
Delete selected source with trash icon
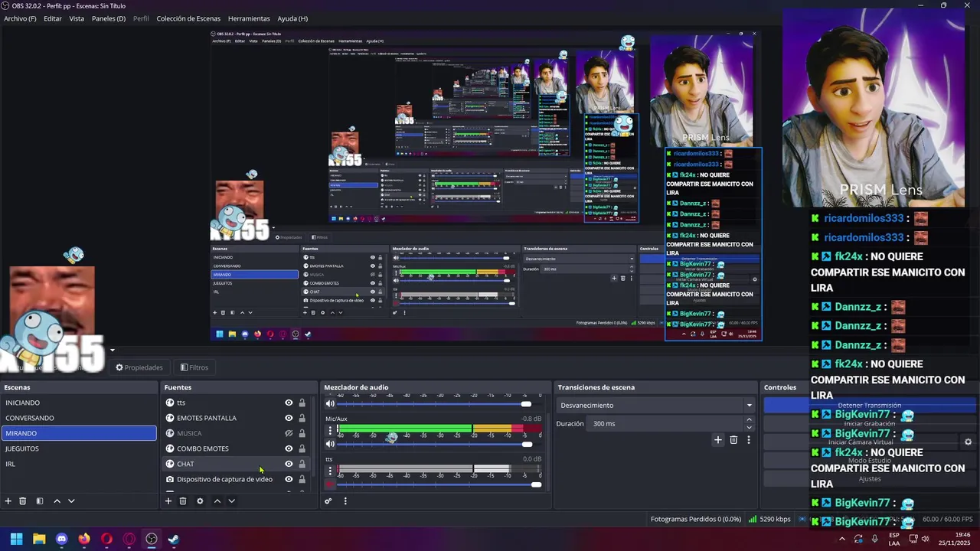(183, 501)
